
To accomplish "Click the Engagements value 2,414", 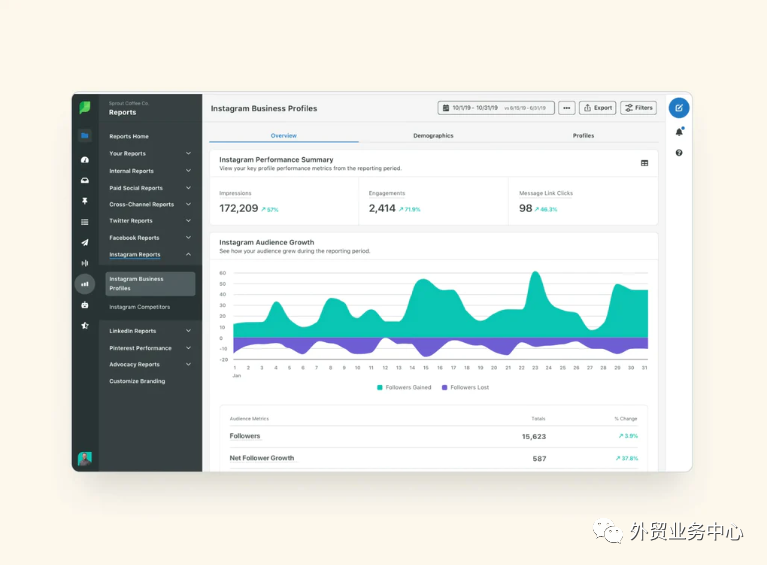I will tap(382, 209).
